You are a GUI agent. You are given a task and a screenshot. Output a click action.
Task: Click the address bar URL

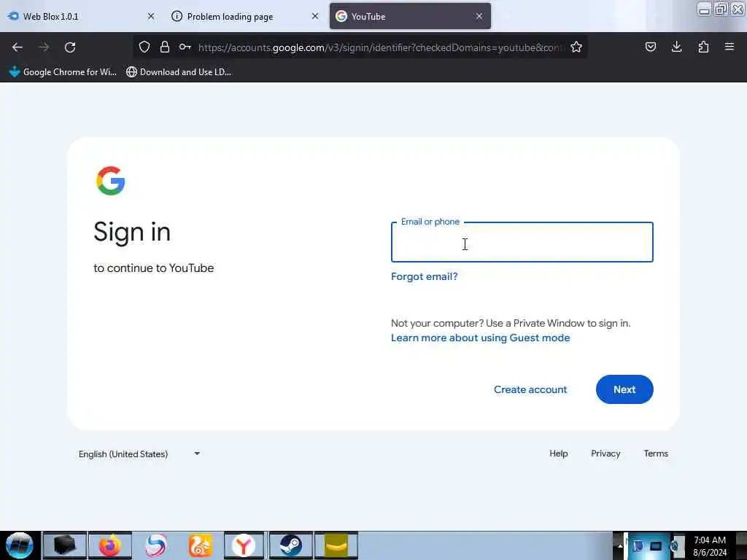pos(380,47)
